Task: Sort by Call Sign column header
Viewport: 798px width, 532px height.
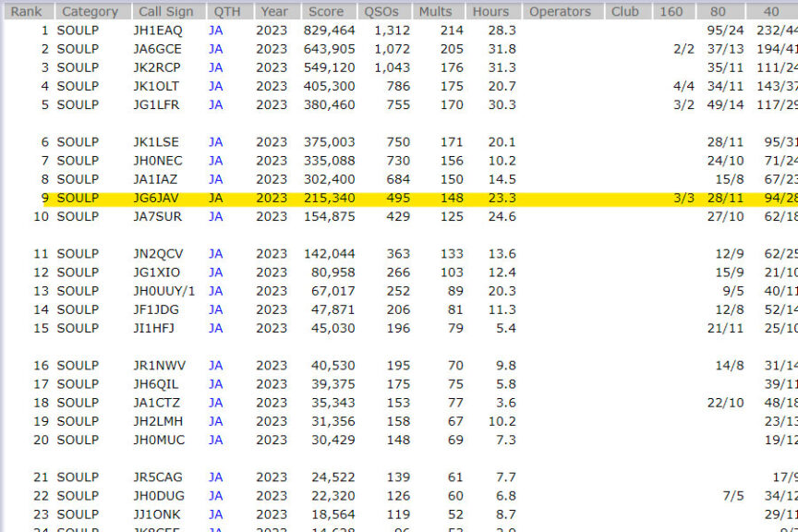Action: [166, 12]
